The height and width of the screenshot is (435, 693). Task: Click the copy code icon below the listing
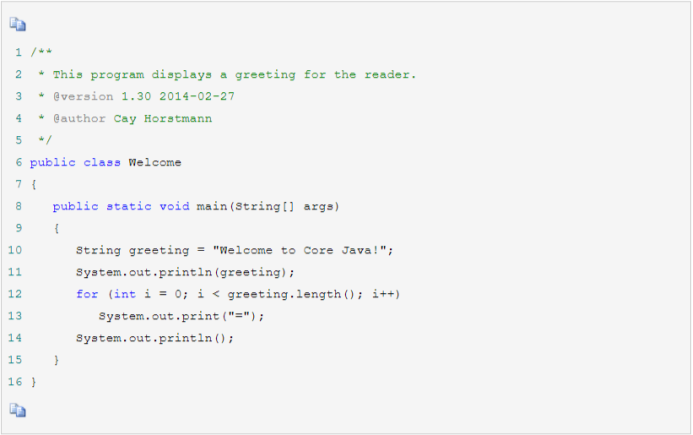coord(18,409)
